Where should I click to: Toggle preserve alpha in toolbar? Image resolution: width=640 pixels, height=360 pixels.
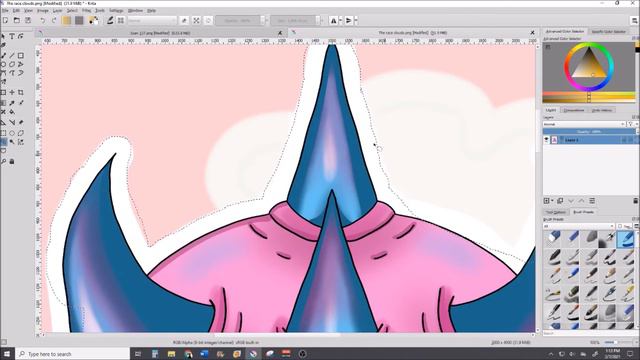pyautogui.click(x=196, y=20)
